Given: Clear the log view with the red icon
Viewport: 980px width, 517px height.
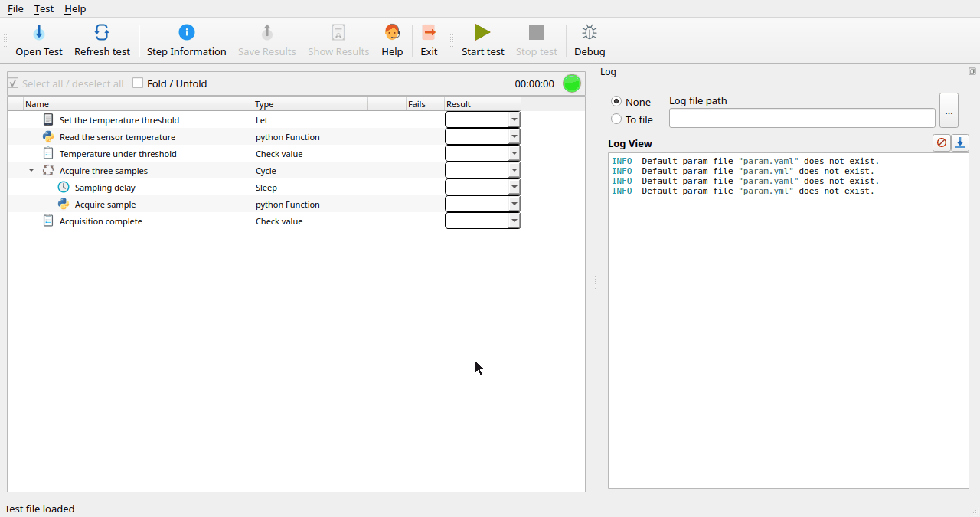Looking at the screenshot, I should 942,142.
